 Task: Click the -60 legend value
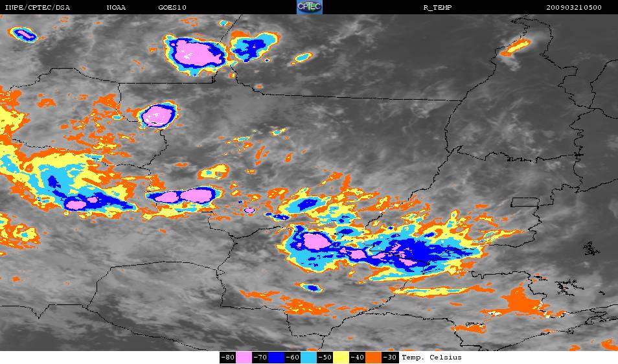[292, 358]
